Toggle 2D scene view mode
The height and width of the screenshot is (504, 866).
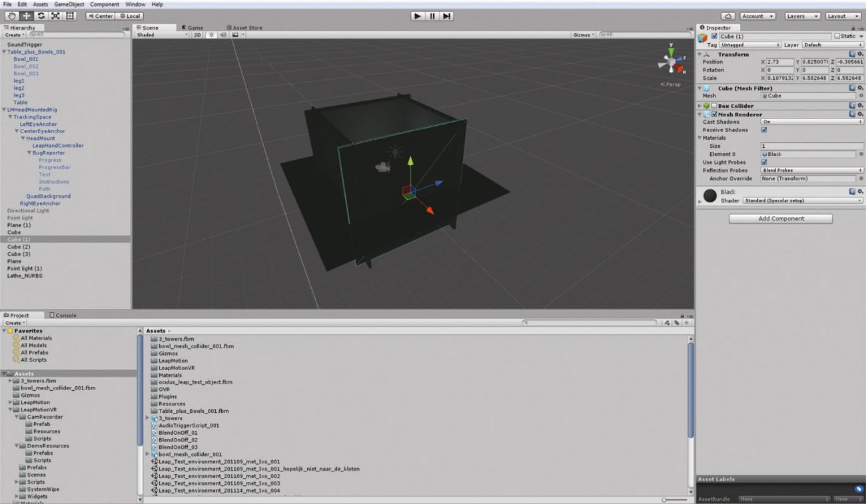[197, 35]
